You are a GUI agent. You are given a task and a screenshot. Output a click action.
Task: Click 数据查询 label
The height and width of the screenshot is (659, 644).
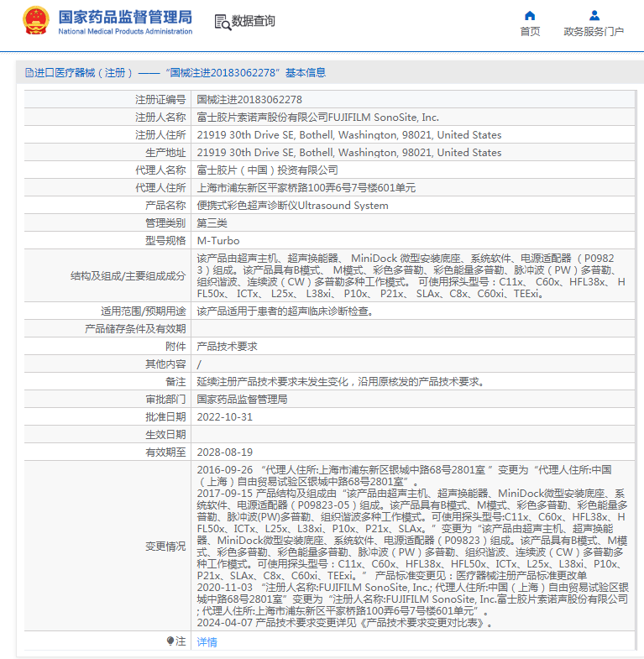click(x=253, y=21)
